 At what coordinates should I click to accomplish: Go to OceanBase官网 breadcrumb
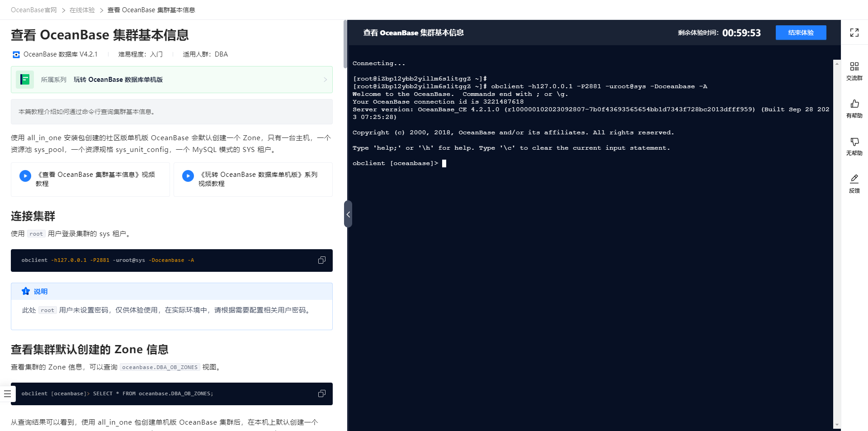pos(34,10)
